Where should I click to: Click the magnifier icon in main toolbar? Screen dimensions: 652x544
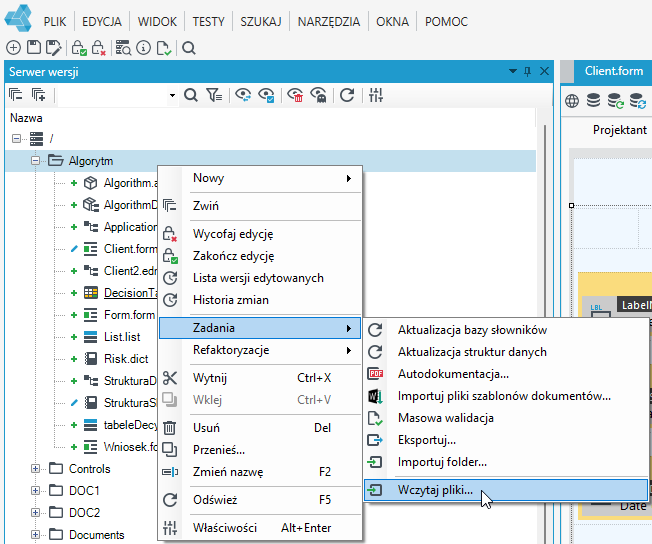[x=189, y=48]
